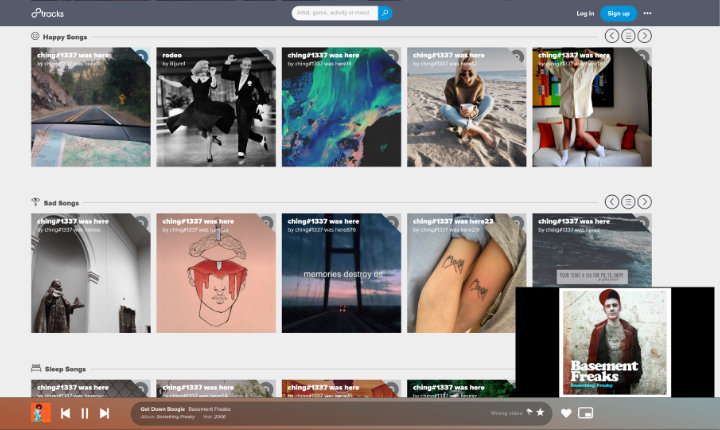720x430 pixels.
Task: Click the corner play icon on road trip card
Action: (142, 56)
